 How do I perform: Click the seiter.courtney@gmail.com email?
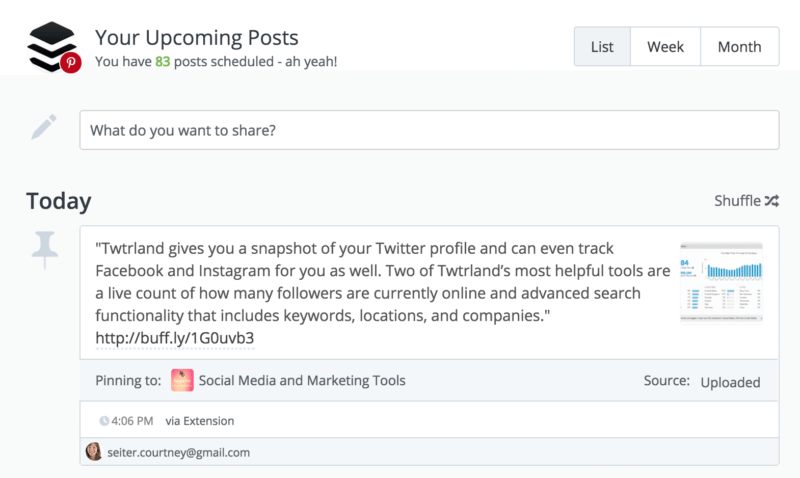(179, 452)
